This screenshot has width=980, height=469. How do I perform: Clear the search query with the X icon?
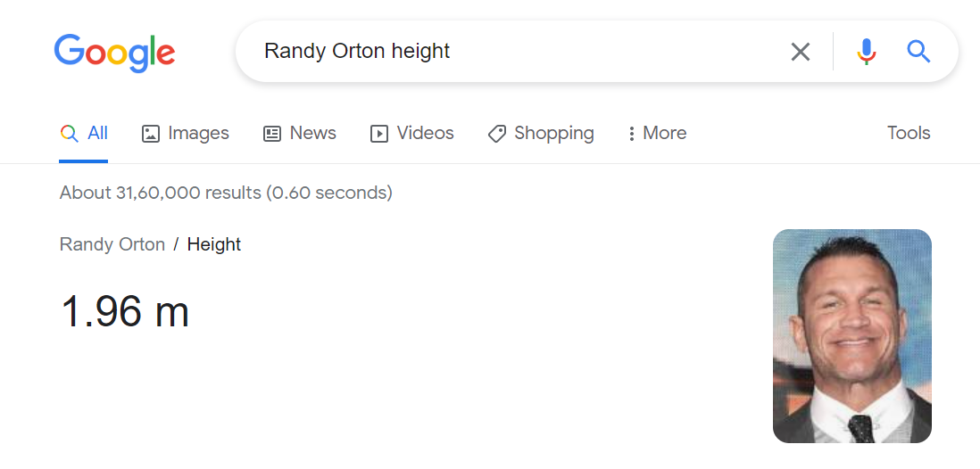(800, 52)
